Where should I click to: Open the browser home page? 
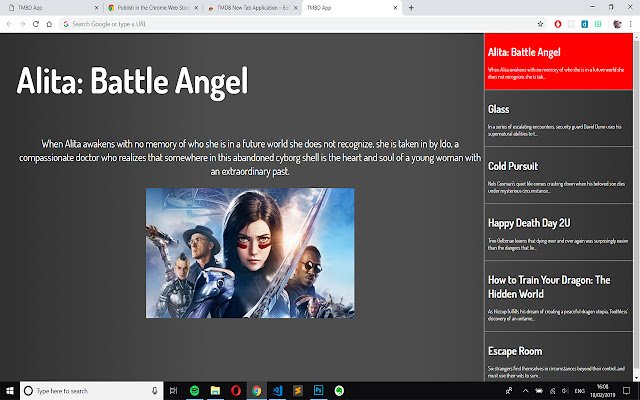pyautogui.click(x=49, y=24)
